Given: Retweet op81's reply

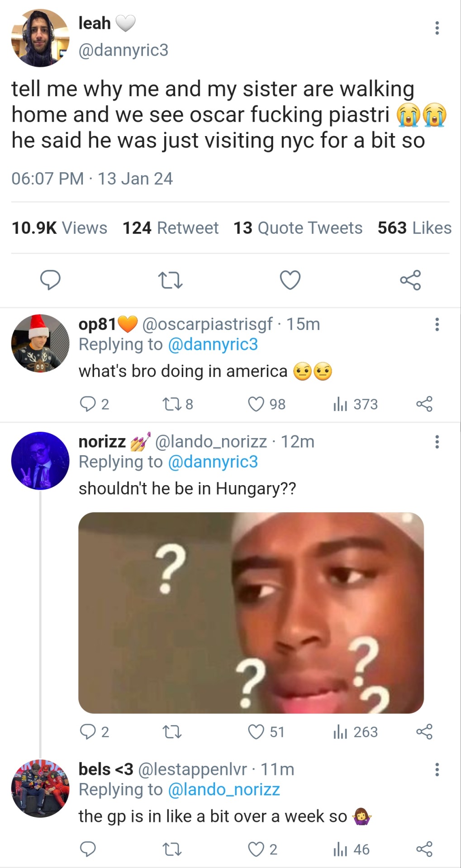Looking at the screenshot, I should point(172,404).
